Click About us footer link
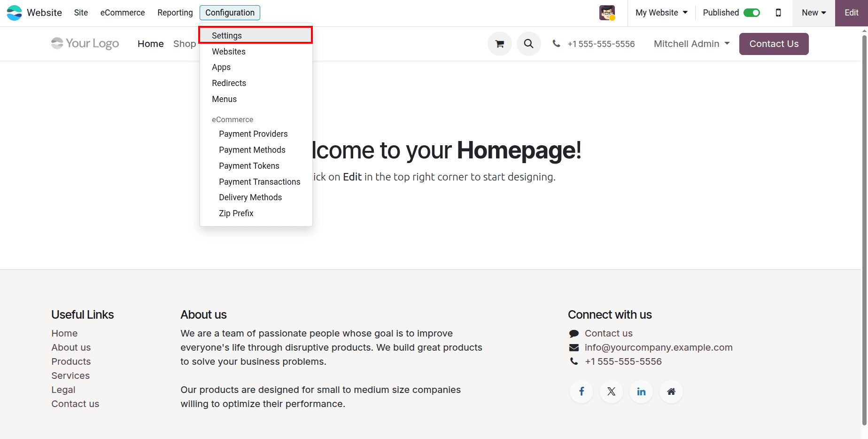 [71, 347]
